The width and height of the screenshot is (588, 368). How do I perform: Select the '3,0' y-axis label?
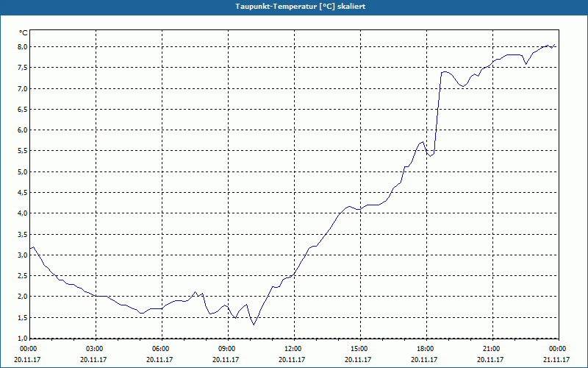point(23,255)
